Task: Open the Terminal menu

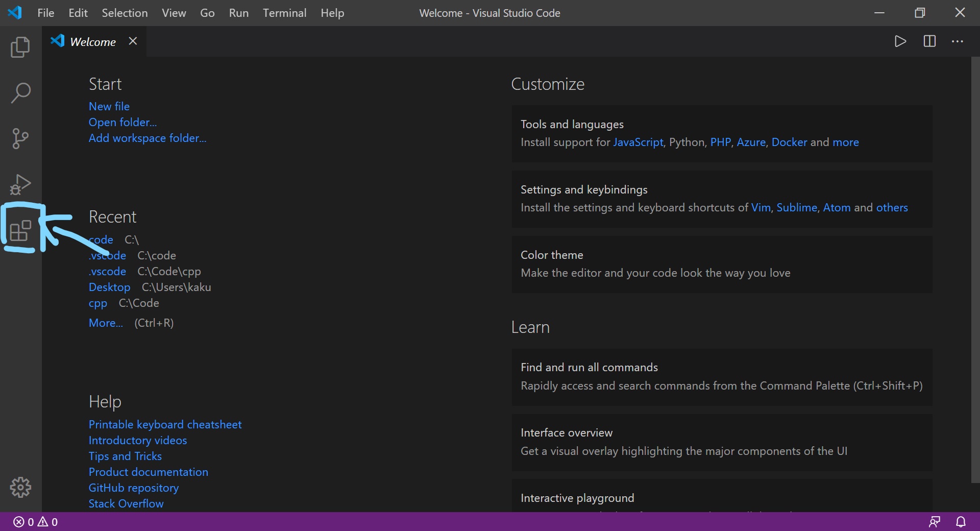Action: [x=284, y=13]
